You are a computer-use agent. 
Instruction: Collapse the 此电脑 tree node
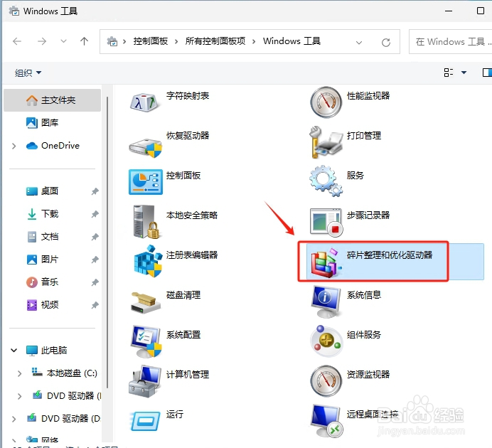[x=14, y=350]
